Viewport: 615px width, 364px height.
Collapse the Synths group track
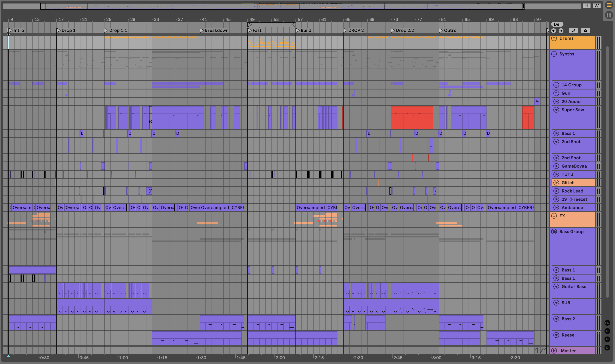pos(554,54)
